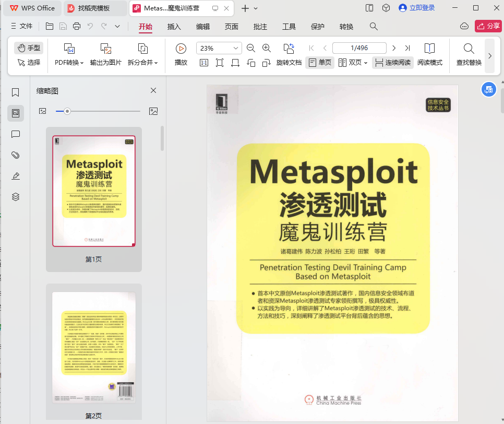Open the 23% zoom level dropdown
The height and width of the screenshot is (424, 504).
pos(236,48)
